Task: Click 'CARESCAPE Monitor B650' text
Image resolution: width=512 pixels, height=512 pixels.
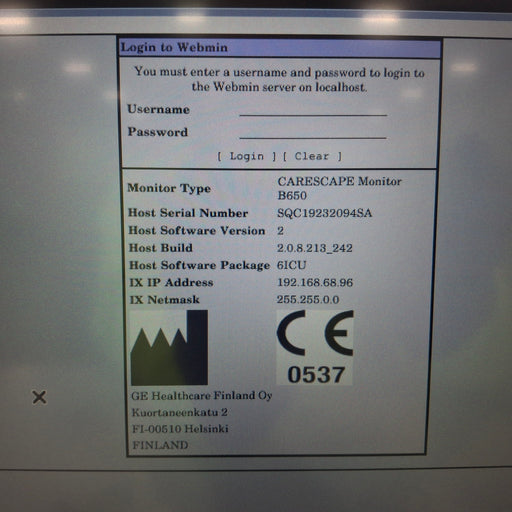Action: [x=339, y=188]
